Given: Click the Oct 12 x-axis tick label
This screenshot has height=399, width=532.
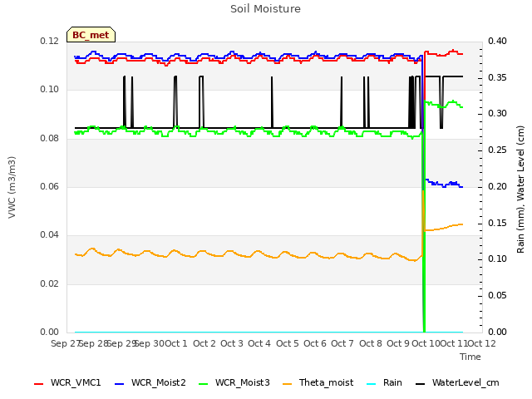Looking at the screenshot, I should click(x=481, y=343).
